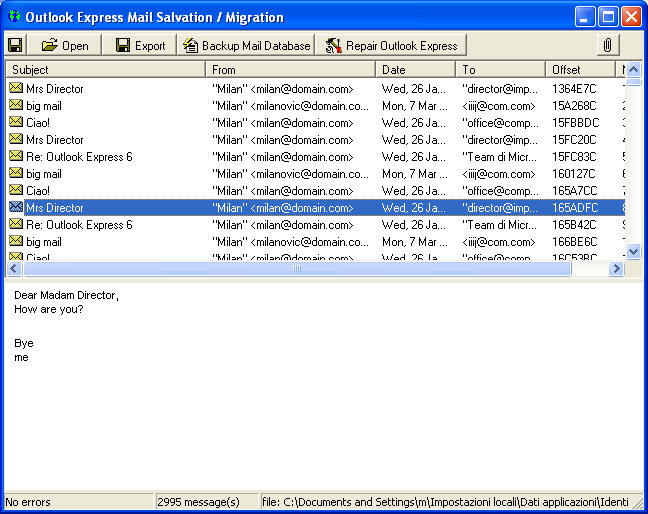Sort the list by From column

pyautogui.click(x=291, y=69)
